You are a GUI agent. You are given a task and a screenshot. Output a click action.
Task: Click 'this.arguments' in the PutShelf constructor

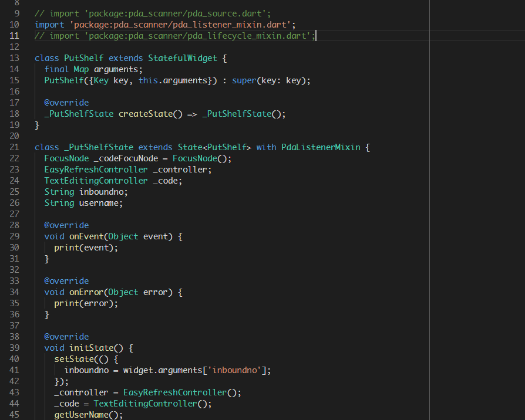tap(173, 80)
